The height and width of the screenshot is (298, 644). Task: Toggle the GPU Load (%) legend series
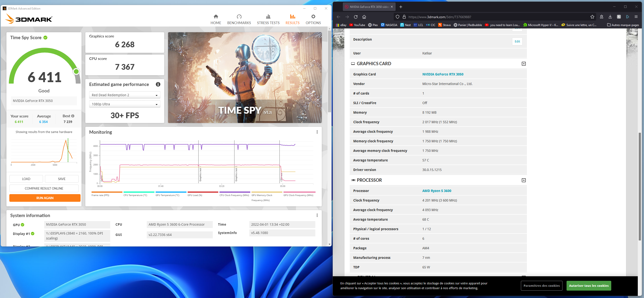coord(203,194)
